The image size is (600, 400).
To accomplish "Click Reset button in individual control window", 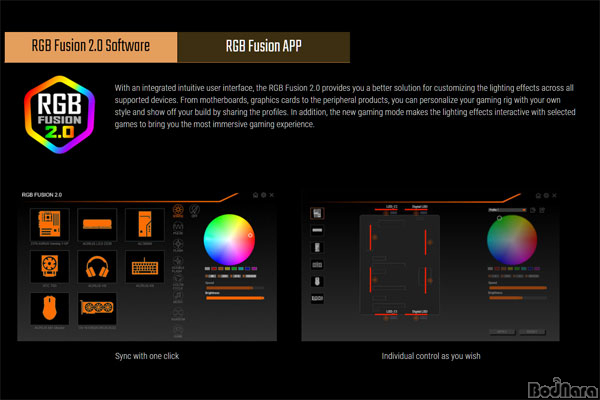I will (x=532, y=331).
